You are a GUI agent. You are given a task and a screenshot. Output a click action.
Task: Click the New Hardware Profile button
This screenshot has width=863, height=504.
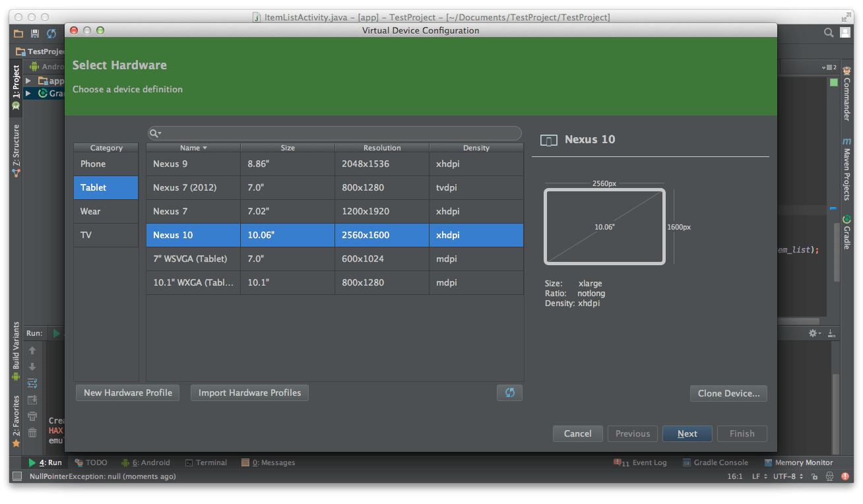click(128, 393)
